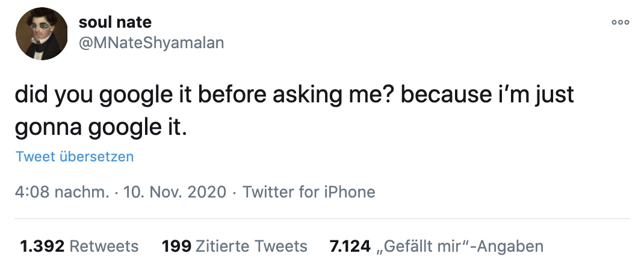Open soul nate's display name link
This screenshot has width=644, height=271.
pos(115,23)
